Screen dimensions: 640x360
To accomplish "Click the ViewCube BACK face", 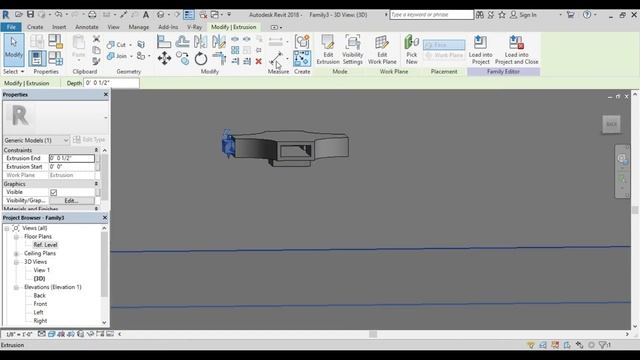I will (x=611, y=124).
